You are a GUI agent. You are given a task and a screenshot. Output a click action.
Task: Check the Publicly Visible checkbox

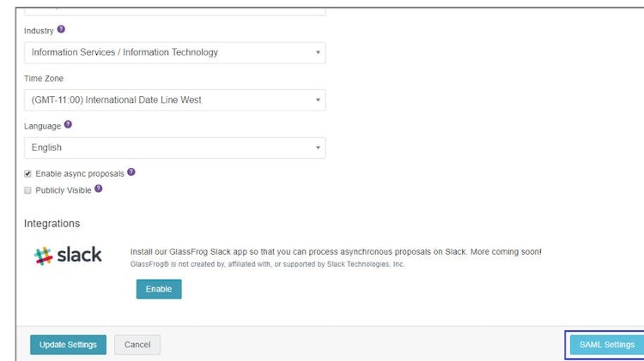(28, 190)
